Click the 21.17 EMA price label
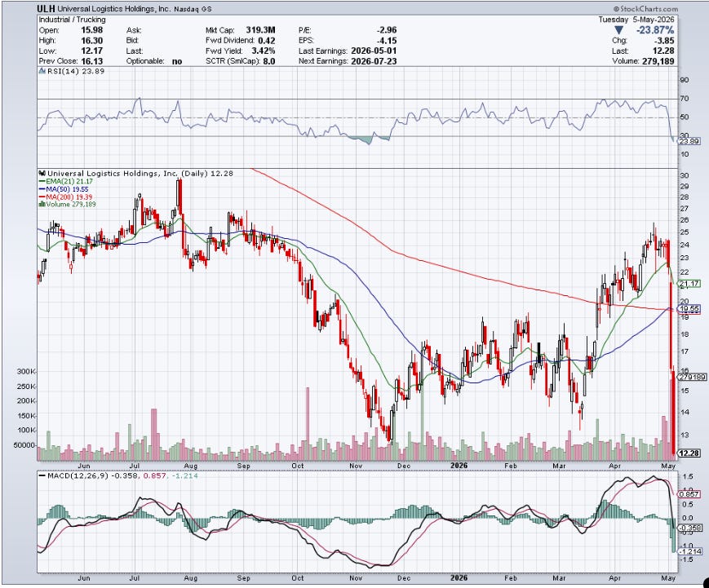Image resolution: width=709 pixels, height=588 pixels. (x=689, y=284)
